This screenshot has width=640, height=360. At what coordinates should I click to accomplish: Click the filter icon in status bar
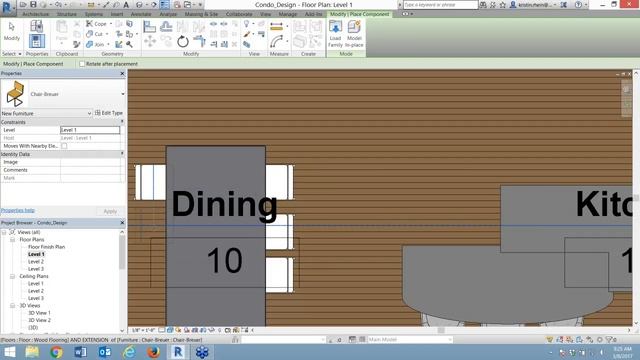(x=609, y=339)
